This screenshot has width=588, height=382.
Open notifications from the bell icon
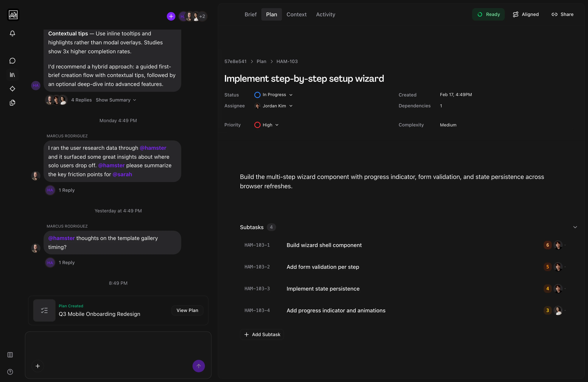click(x=12, y=34)
